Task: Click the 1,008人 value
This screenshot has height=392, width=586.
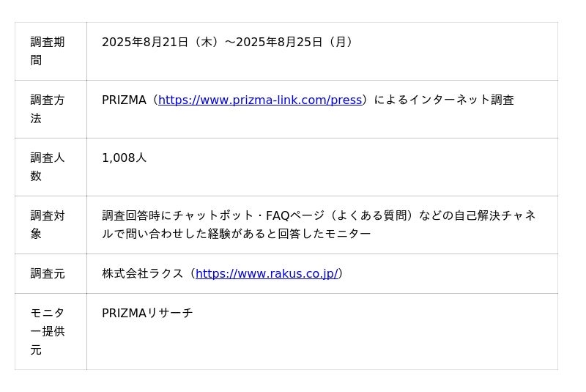Action: [124, 158]
